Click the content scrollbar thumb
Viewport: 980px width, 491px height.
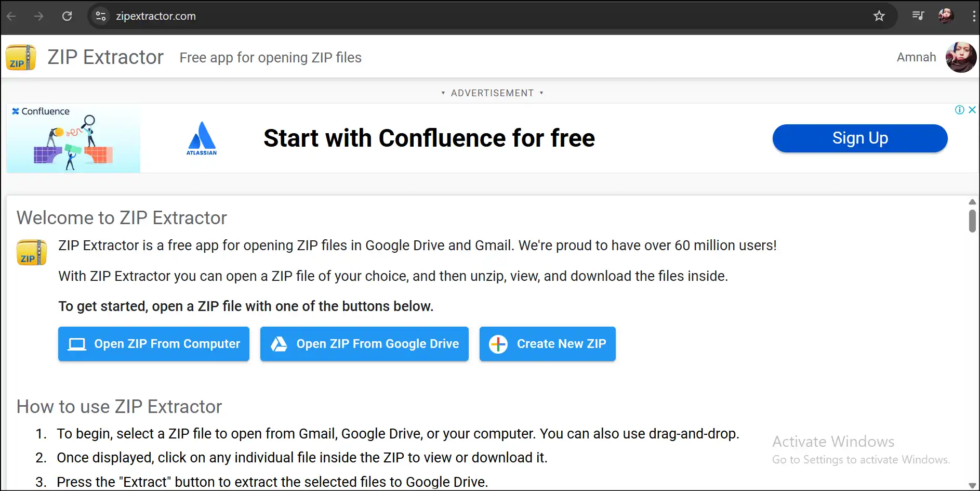tap(972, 221)
